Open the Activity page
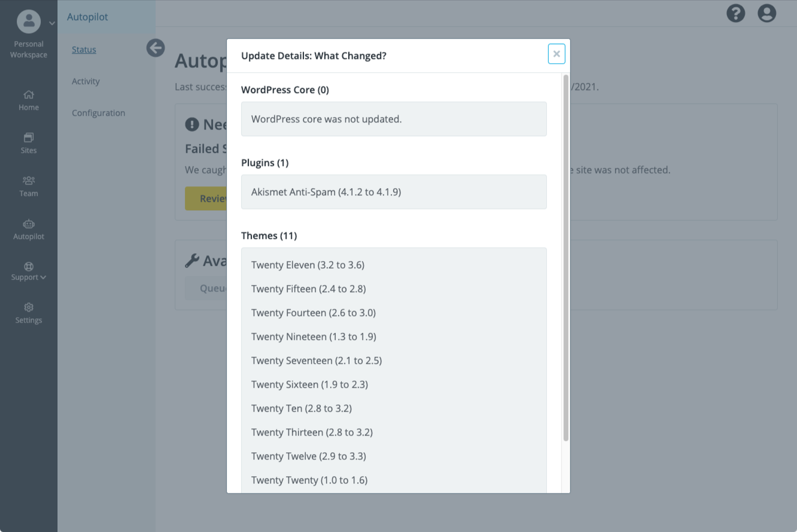Image resolution: width=797 pixels, height=532 pixels. coord(85,81)
